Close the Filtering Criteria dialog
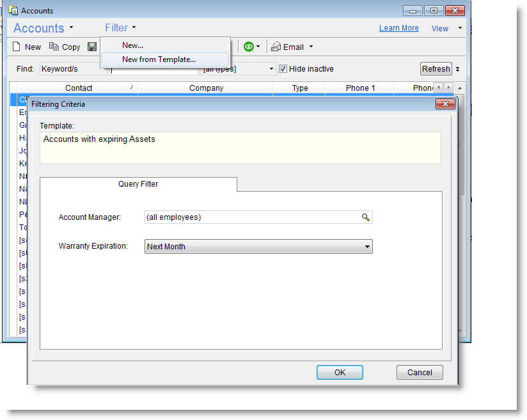Viewport: 527px width, 420px height. [x=444, y=104]
